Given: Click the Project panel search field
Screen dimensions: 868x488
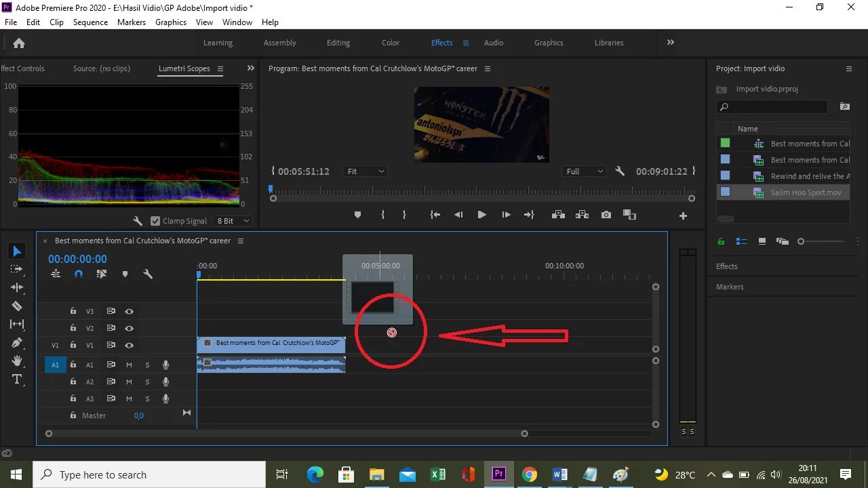Looking at the screenshot, I should tap(772, 107).
